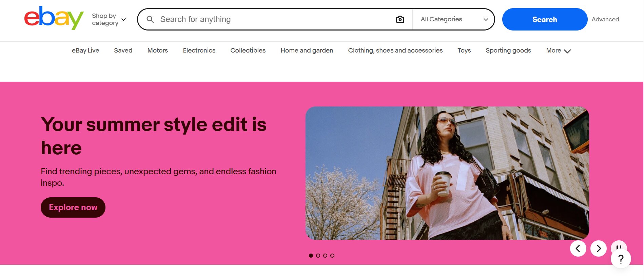Image resolution: width=644 pixels, height=280 pixels.
Task: Select the first carousel dot
Action: point(311,256)
